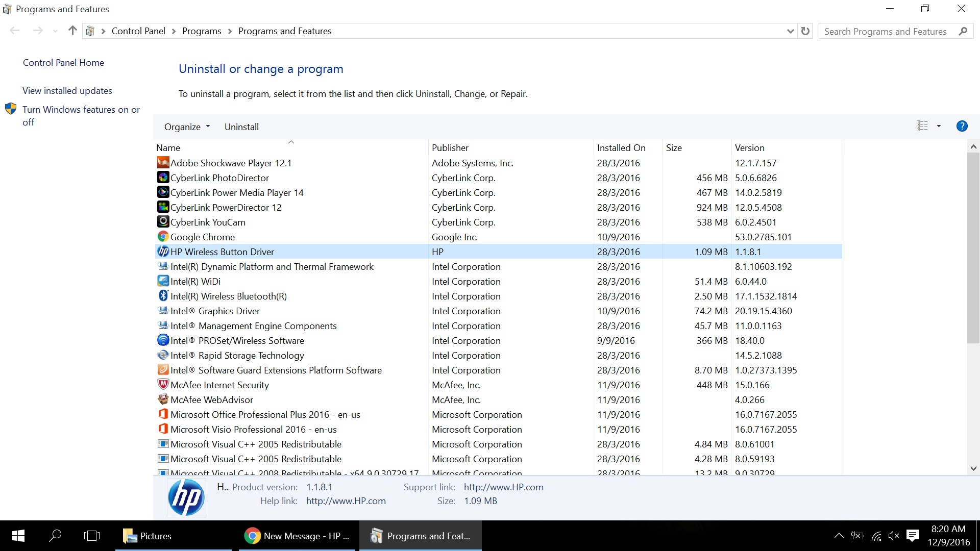
Task: Click the CyberLink YouCam icon
Action: 163,222
